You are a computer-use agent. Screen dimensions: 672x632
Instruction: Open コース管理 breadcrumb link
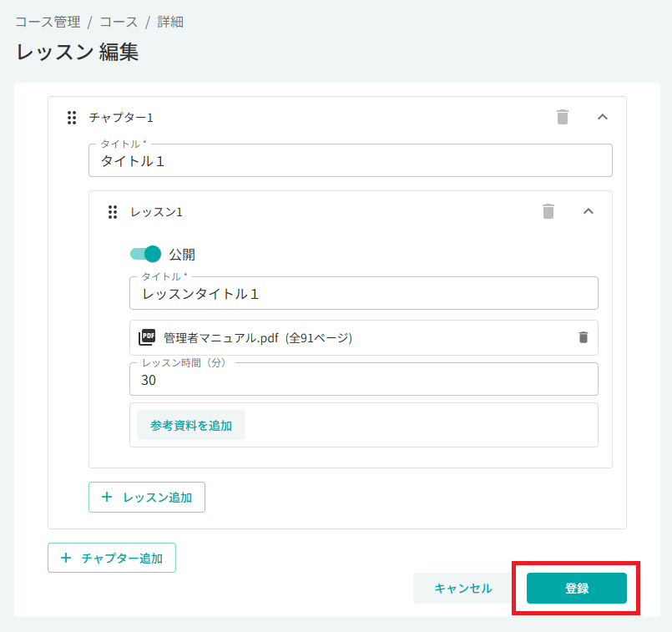[x=48, y=22]
